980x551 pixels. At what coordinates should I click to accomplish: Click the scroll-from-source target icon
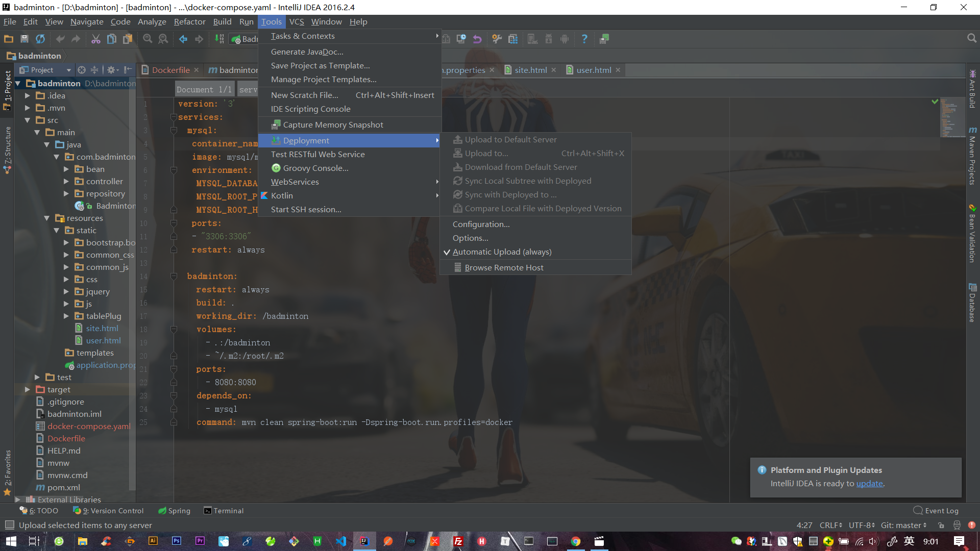81,70
